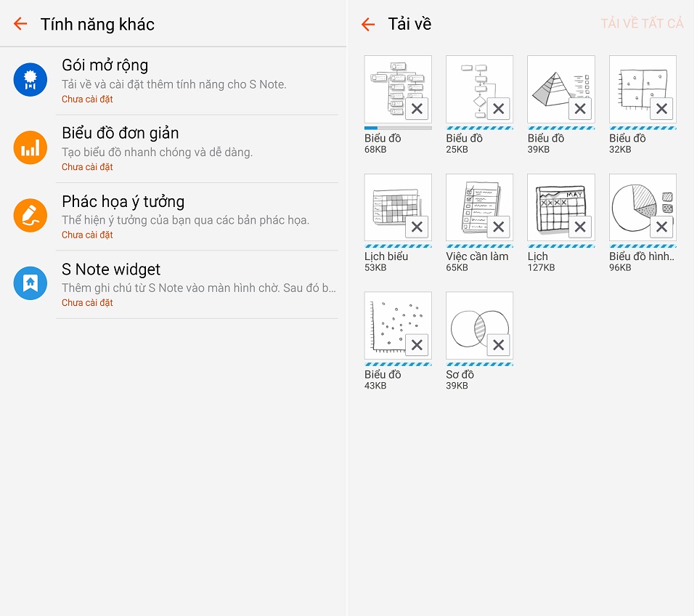This screenshot has height=616, width=697.
Task: Cancel the 25KB flowchart download
Action: pos(498,109)
